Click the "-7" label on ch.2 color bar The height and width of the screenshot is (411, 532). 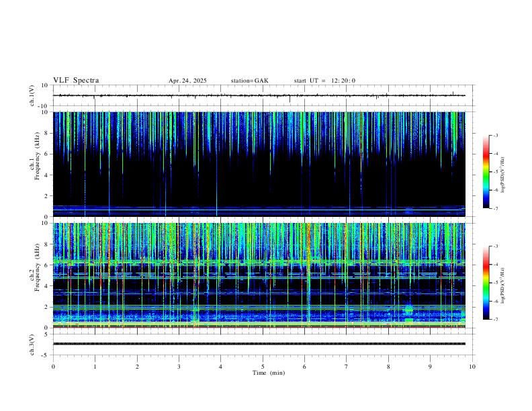(495, 319)
